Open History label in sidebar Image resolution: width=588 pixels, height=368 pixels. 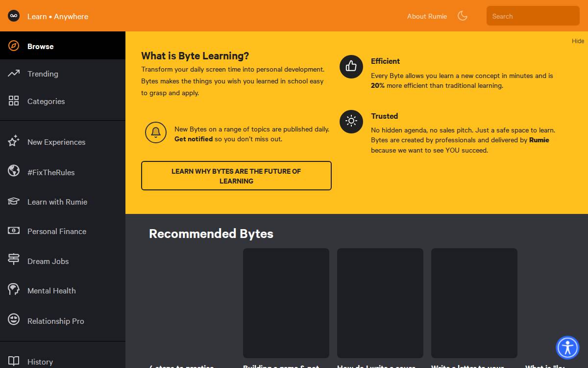click(40, 362)
